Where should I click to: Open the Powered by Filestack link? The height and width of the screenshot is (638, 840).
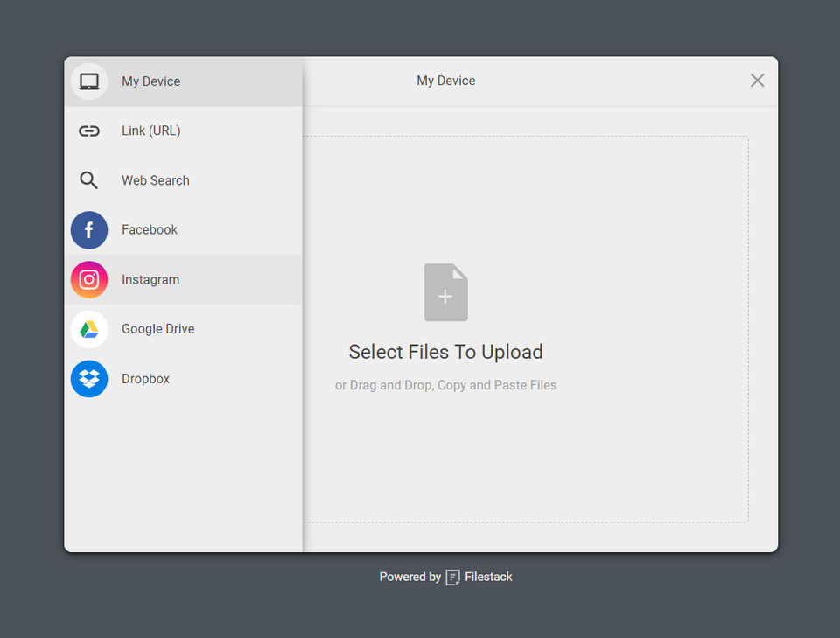click(x=446, y=578)
